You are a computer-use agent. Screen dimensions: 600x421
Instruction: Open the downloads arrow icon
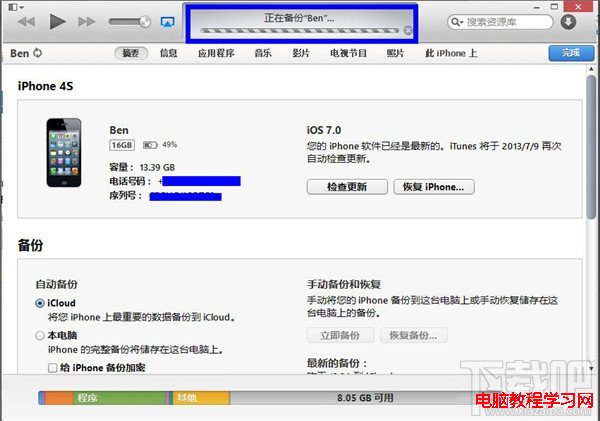569,22
